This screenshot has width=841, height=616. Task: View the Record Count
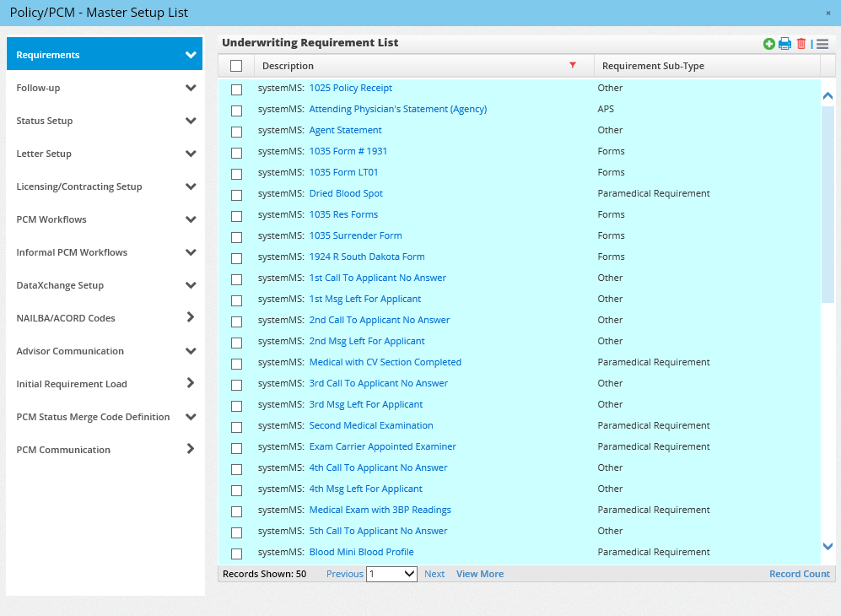point(799,573)
